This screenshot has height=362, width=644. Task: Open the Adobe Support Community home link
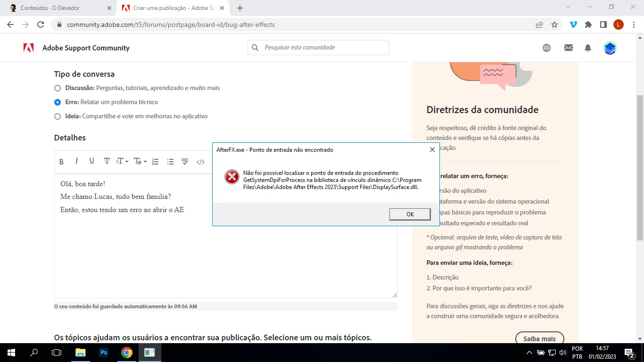tap(86, 48)
